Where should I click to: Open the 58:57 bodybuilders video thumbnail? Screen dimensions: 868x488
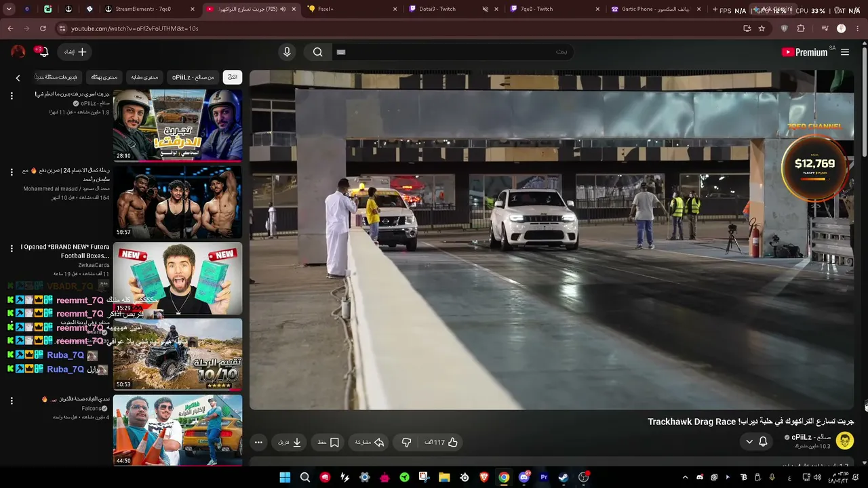pyautogui.click(x=178, y=202)
